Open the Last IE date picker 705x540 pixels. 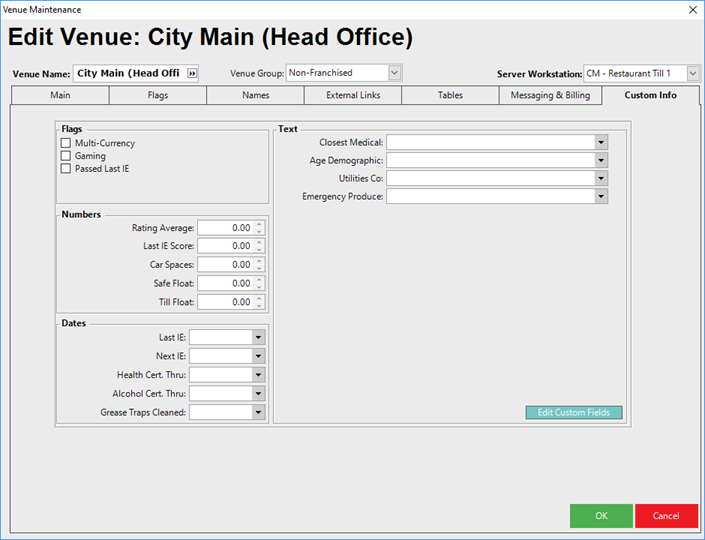(x=258, y=338)
